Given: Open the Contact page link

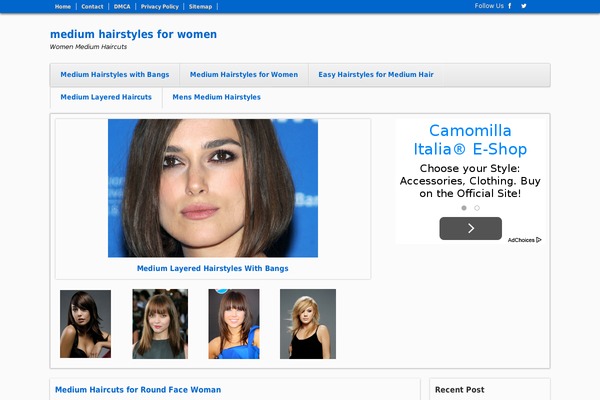Looking at the screenshot, I should tap(92, 7).
